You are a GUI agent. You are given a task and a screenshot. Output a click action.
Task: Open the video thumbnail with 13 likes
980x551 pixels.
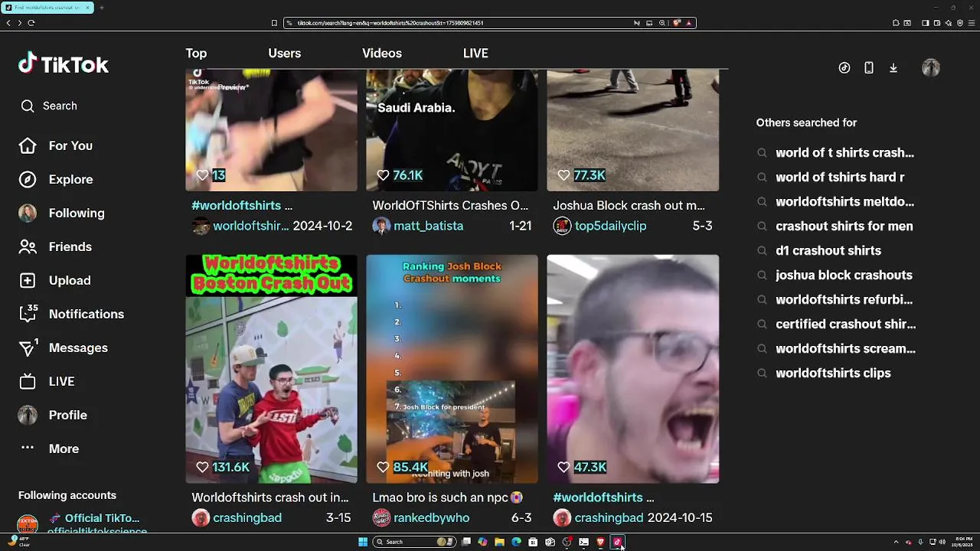click(x=271, y=130)
